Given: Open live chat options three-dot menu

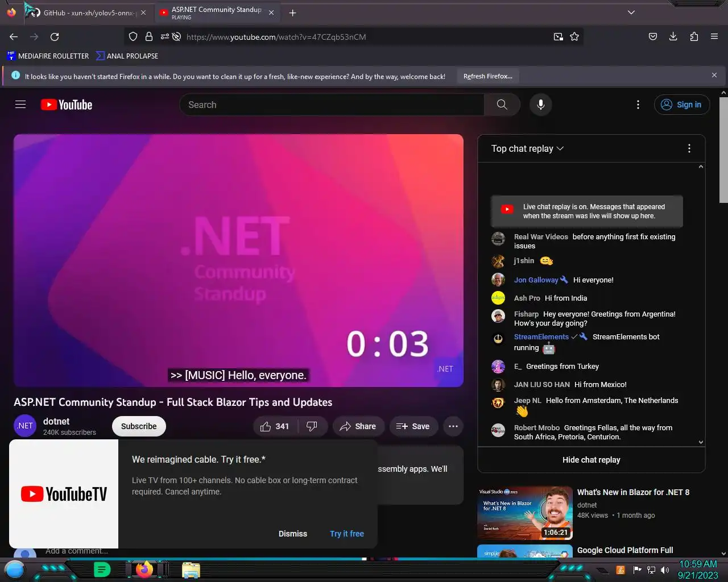Looking at the screenshot, I should [689, 148].
